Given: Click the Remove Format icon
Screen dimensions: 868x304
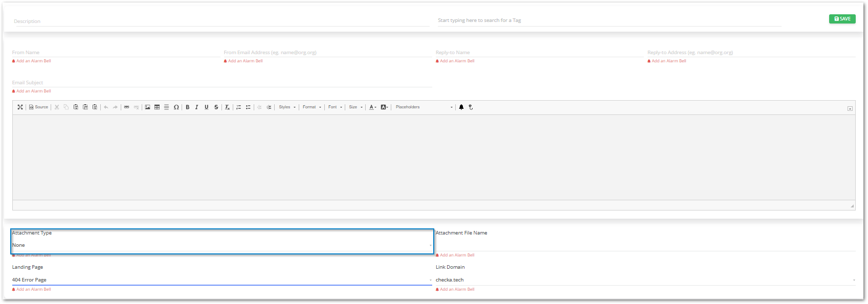Looking at the screenshot, I should pos(227,107).
